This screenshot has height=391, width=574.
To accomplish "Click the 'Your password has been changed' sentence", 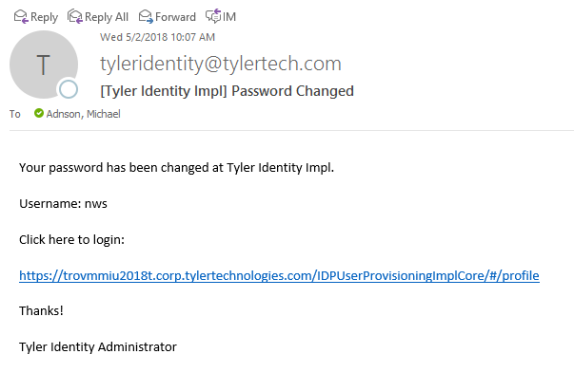I will [176, 168].
